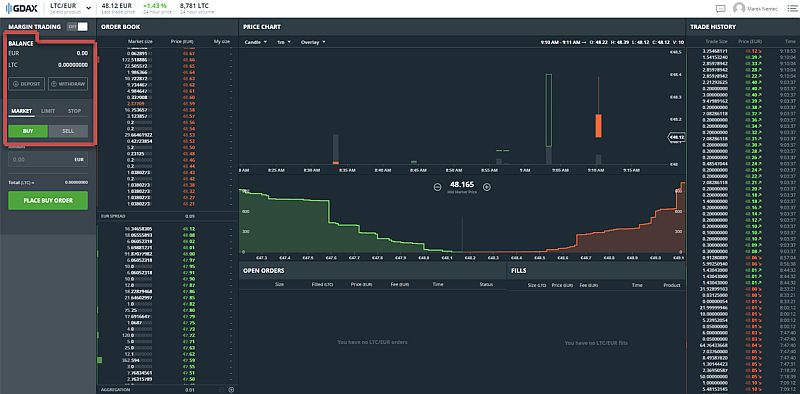Click the 120.0 bid order row
The width and height of the screenshot is (800, 394).
click(x=167, y=335)
